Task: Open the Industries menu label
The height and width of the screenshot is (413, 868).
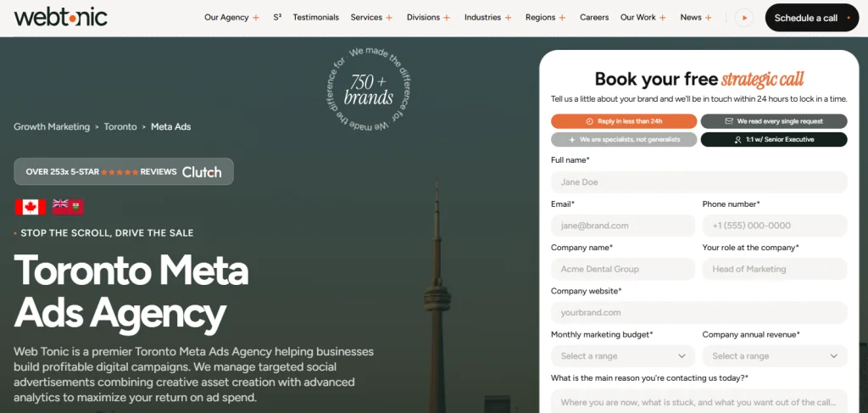Action: [x=482, y=17]
